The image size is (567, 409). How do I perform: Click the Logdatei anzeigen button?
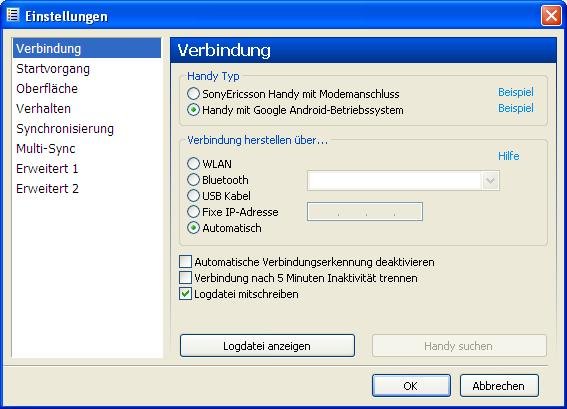click(x=267, y=346)
